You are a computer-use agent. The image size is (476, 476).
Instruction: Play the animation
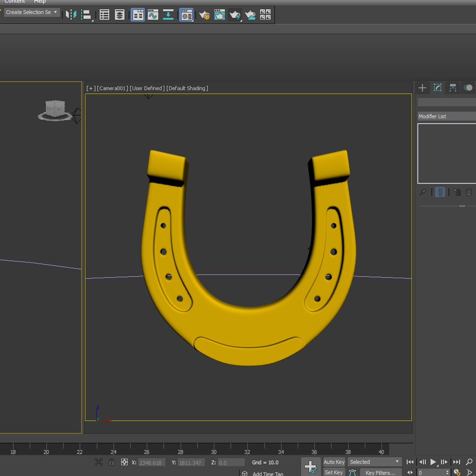(434, 462)
